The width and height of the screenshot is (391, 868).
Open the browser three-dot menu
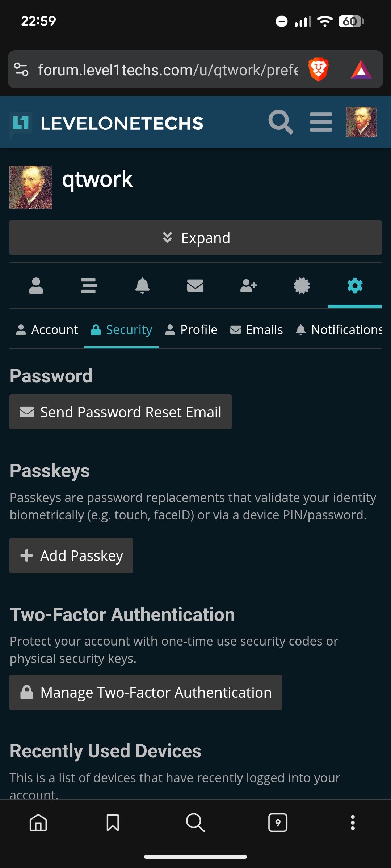coord(353,823)
